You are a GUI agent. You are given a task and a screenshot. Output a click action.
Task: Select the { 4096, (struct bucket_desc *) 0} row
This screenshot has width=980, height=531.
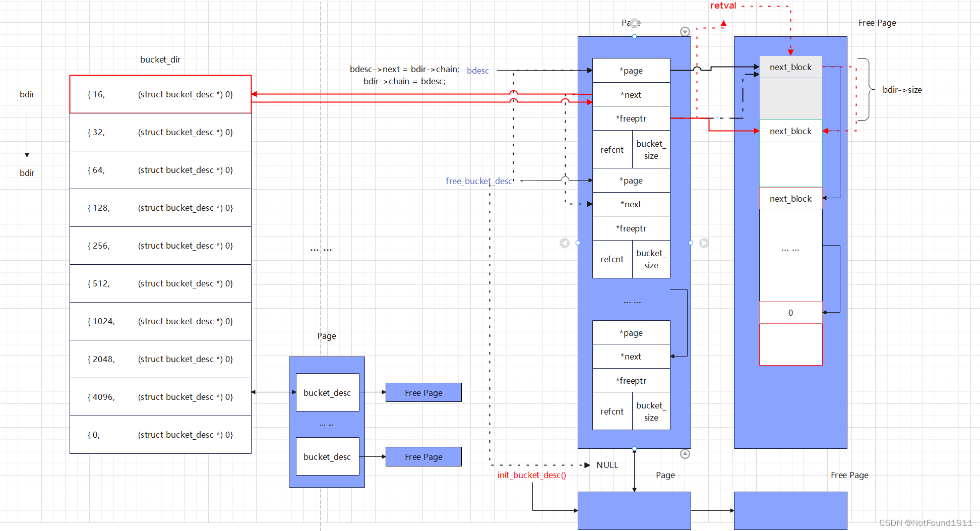click(160, 397)
